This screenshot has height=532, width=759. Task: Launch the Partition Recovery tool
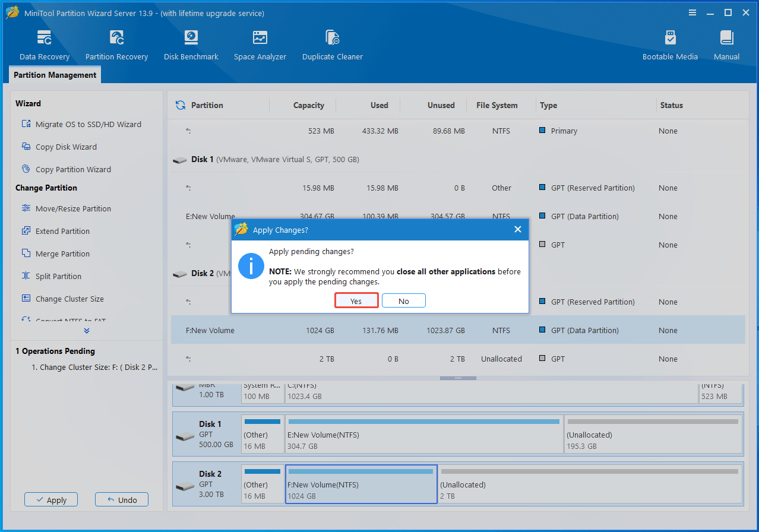tap(116, 46)
